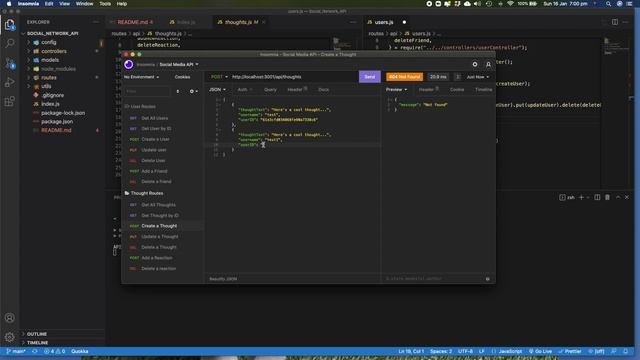640x360 pixels.
Task: Expand OUTLINE section in Explorer
Action: 37,334
